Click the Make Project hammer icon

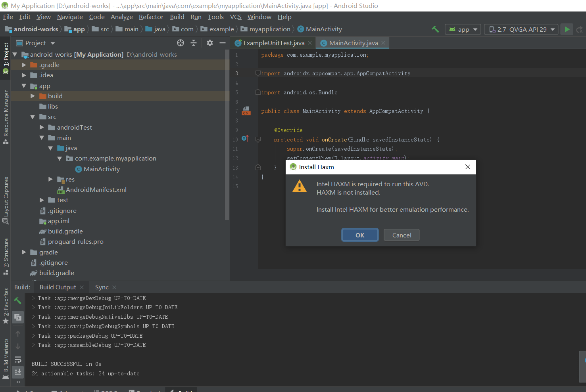[435, 29]
